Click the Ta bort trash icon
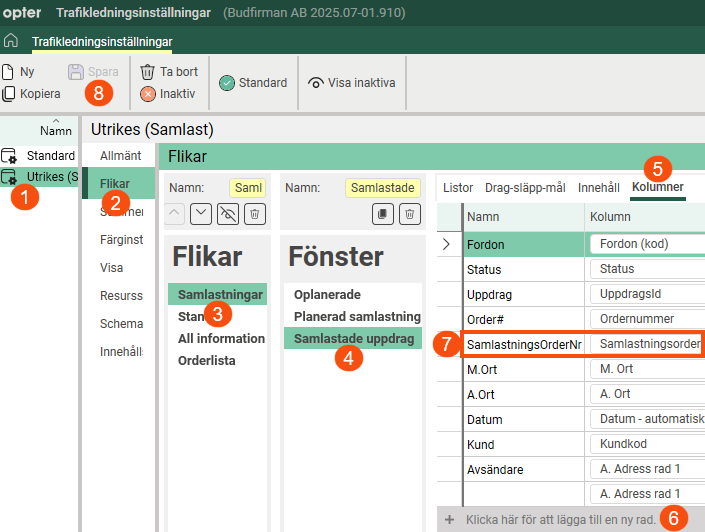This screenshot has width=705, height=532. [148, 72]
